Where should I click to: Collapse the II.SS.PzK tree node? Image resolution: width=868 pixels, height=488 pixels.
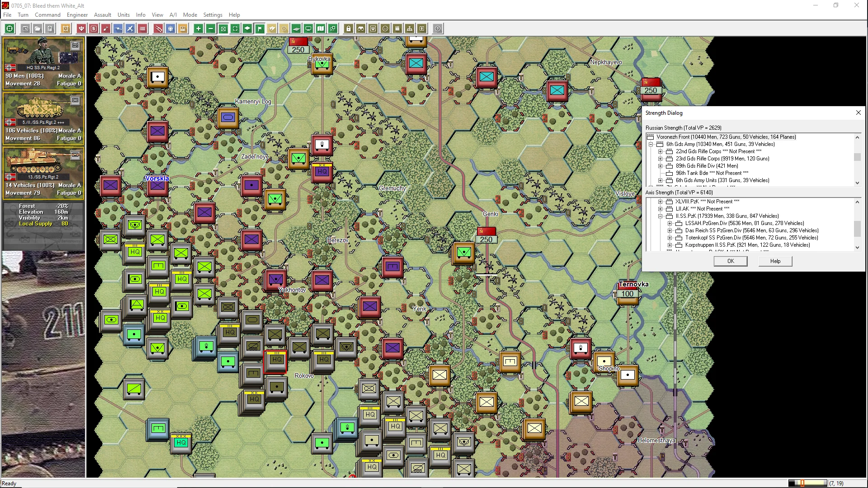pos(660,216)
